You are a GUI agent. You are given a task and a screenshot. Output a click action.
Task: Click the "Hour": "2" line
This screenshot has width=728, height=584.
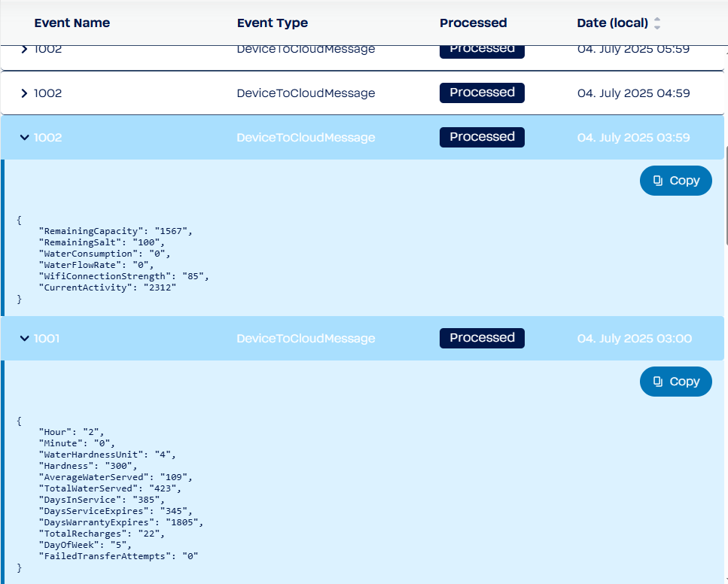pyautogui.click(x=72, y=432)
